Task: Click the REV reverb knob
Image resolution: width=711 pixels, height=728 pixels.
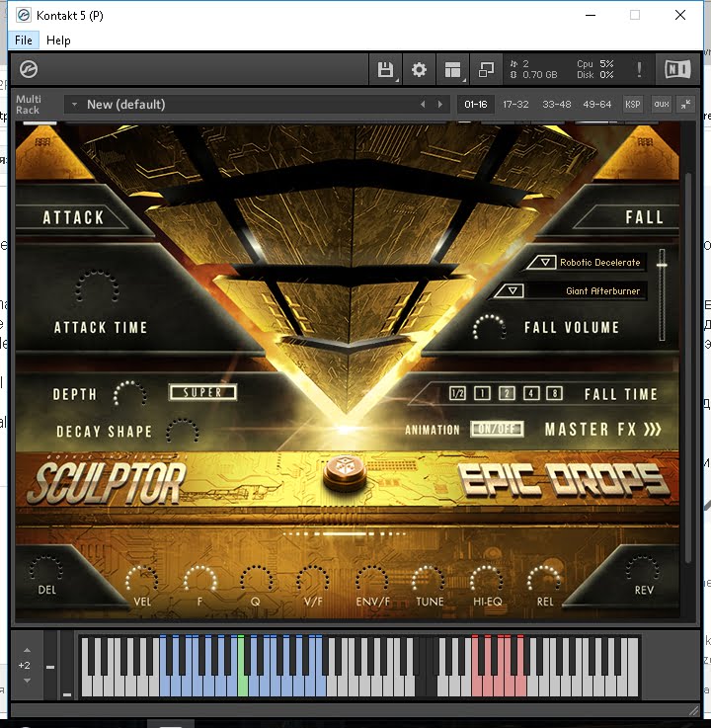Action: pyautogui.click(x=643, y=568)
